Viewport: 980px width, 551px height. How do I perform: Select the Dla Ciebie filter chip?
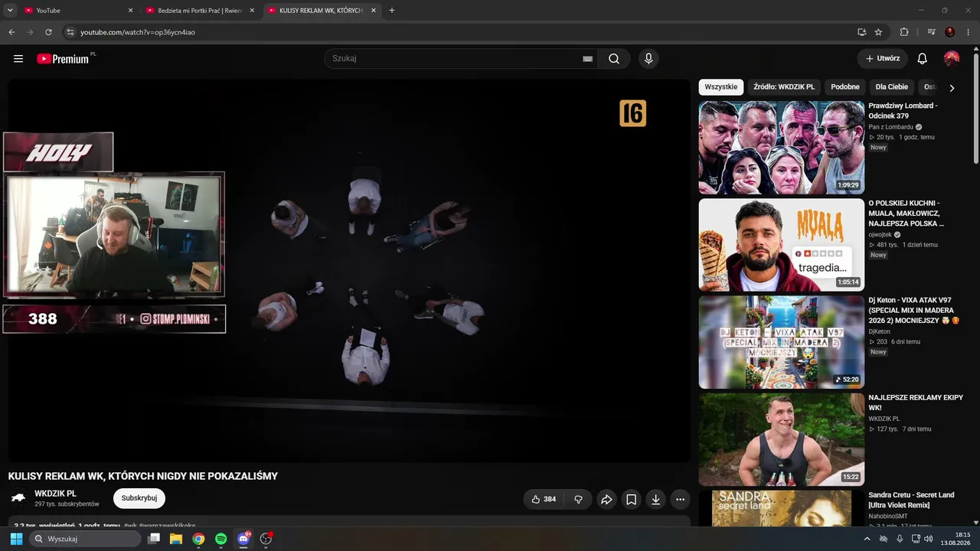click(892, 87)
